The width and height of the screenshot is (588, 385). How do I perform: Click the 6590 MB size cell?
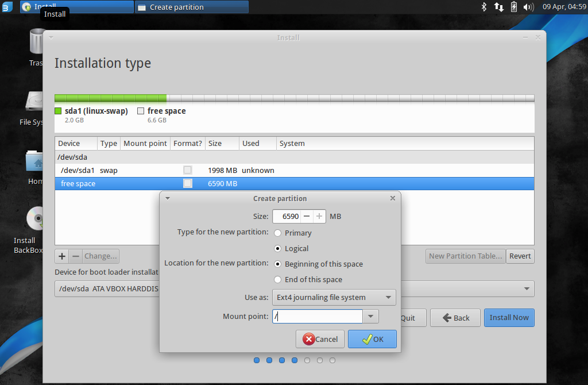[222, 183]
